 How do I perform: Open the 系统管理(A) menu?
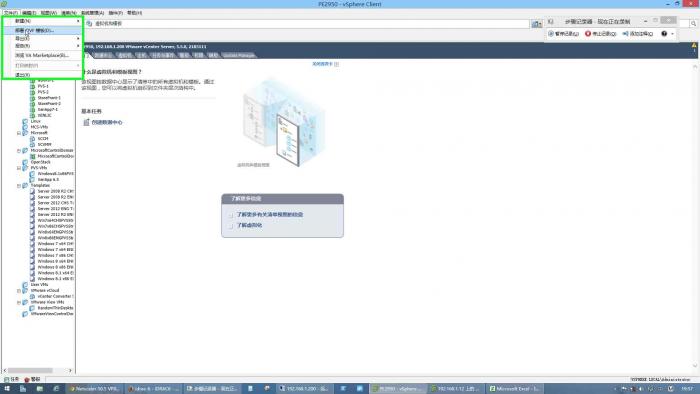[92, 13]
